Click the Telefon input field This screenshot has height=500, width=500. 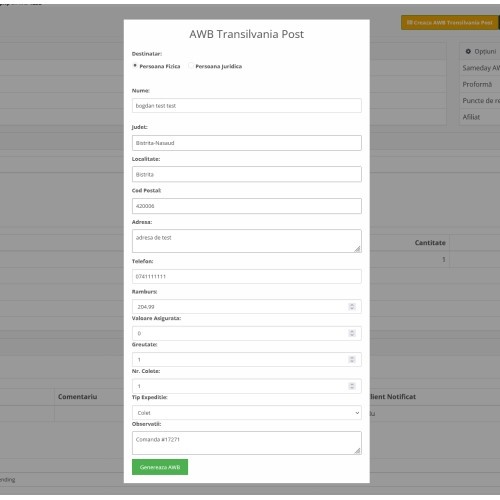pyautogui.click(x=247, y=276)
